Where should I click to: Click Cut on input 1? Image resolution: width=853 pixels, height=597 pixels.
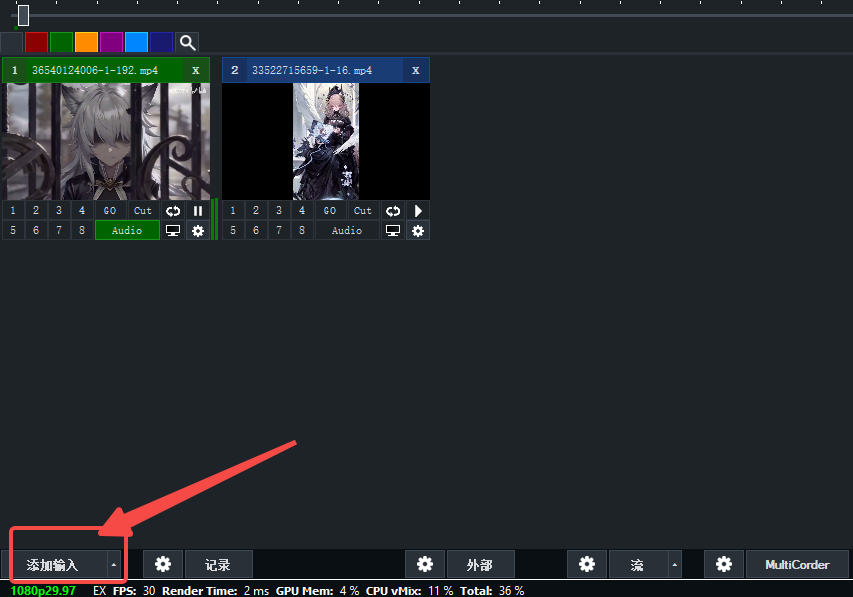(x=143, y=211)
